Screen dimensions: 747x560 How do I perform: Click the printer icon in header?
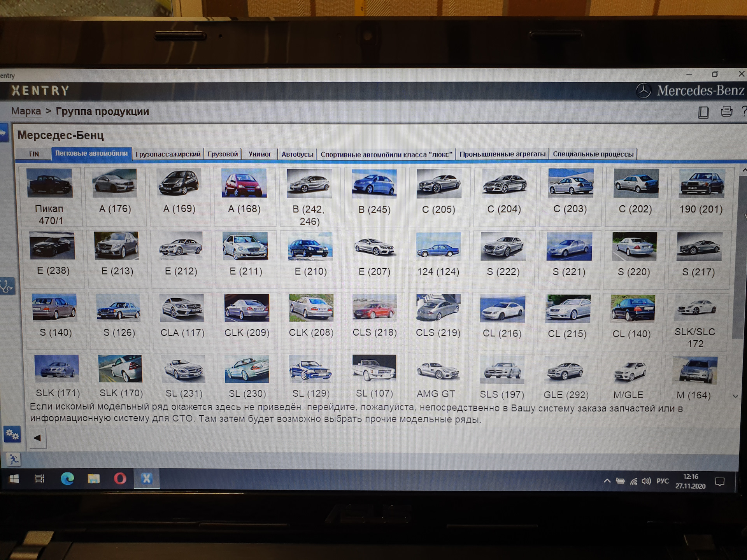tap(726, 112)
